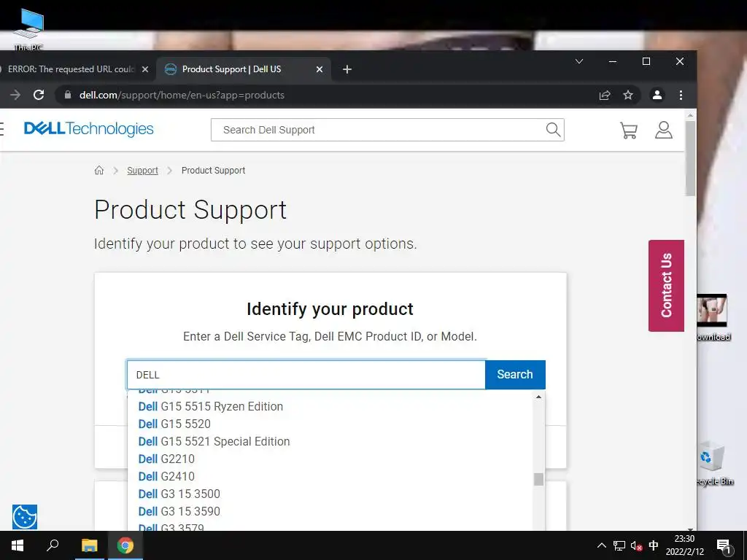
Task: Select the Recycle Bin desktop icon
Action: [713, 464]
